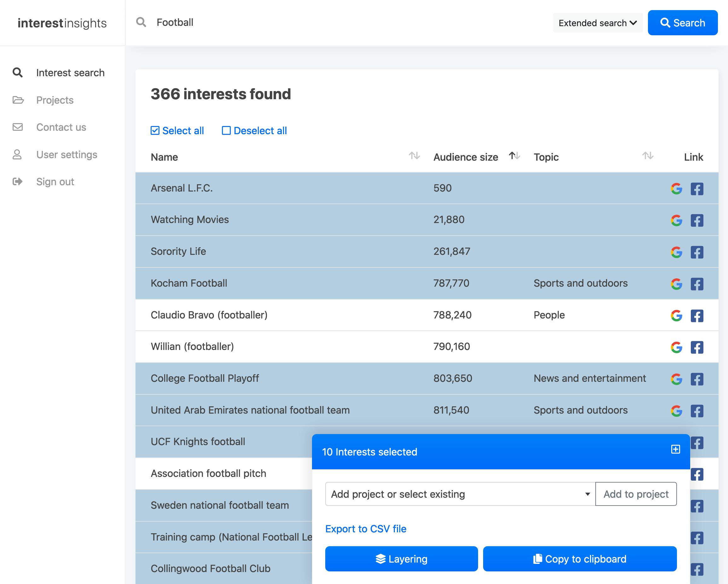Click the interestinsights logo

click(x=62, y=23)
